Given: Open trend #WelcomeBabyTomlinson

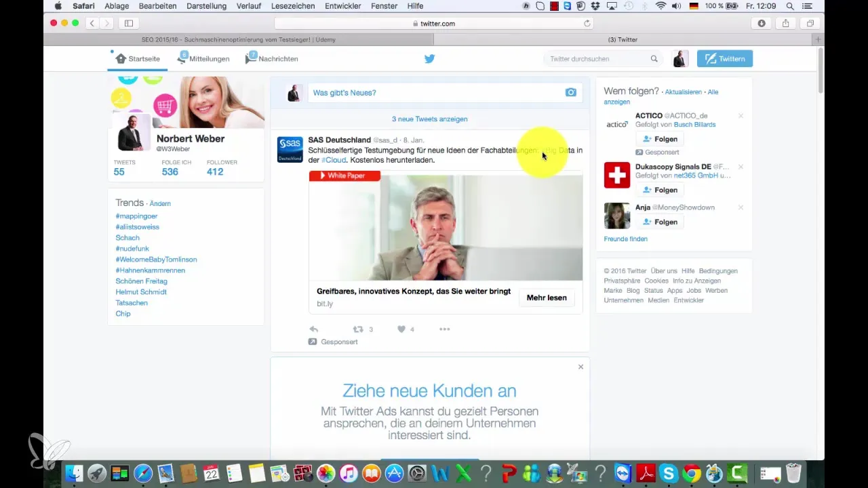Looking at the screenshot, I should point(156,260).
